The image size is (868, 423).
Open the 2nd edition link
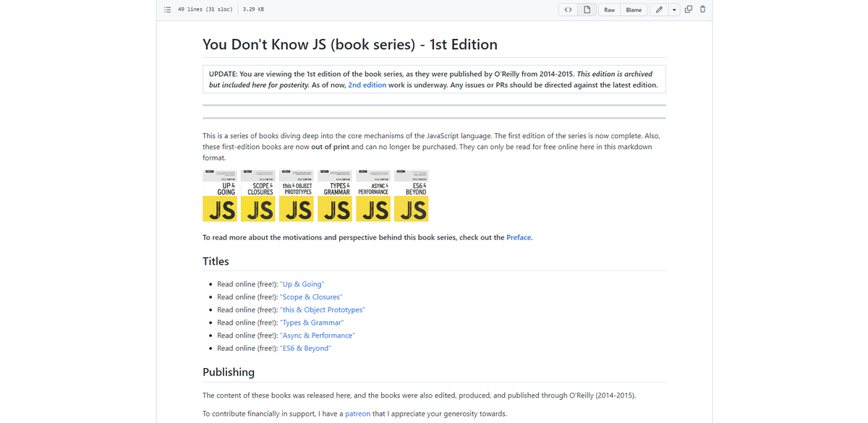click(367, 85)
